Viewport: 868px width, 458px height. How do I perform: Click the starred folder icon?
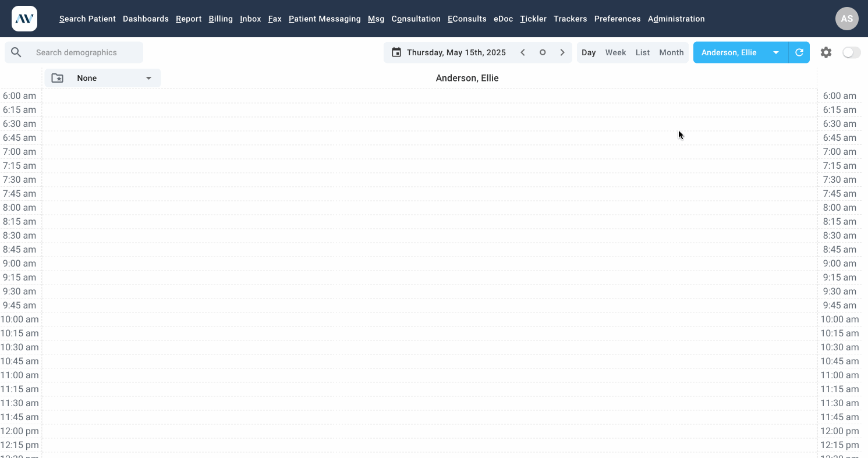(57, 78)
